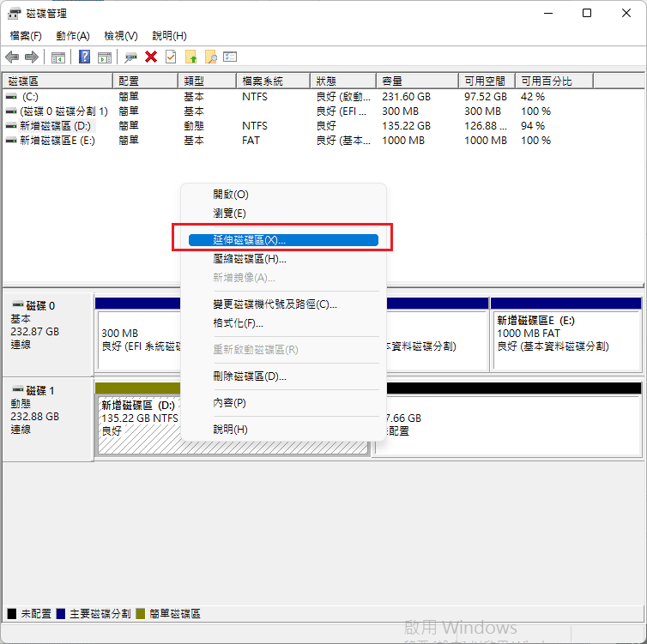
Task: Open the blue question-mark Help icon
Action: click(84, 57)
